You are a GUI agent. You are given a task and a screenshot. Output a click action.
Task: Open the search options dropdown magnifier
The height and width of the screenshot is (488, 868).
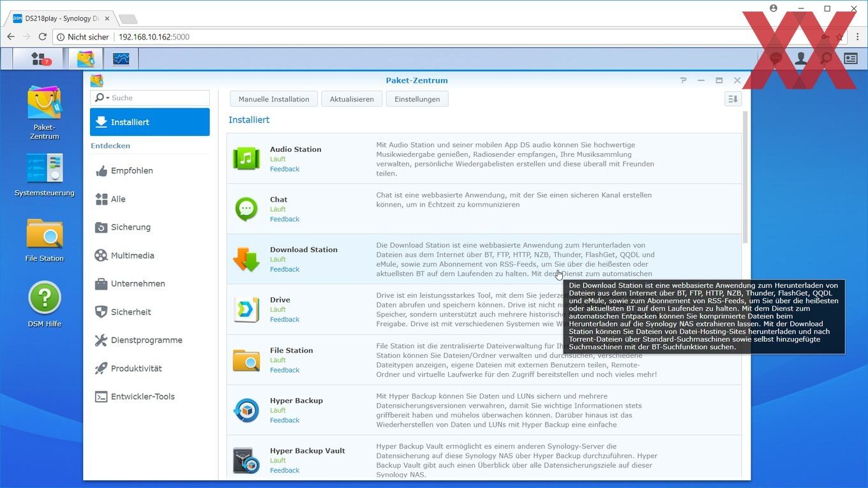pyautogui.click(x=101, y=98)
